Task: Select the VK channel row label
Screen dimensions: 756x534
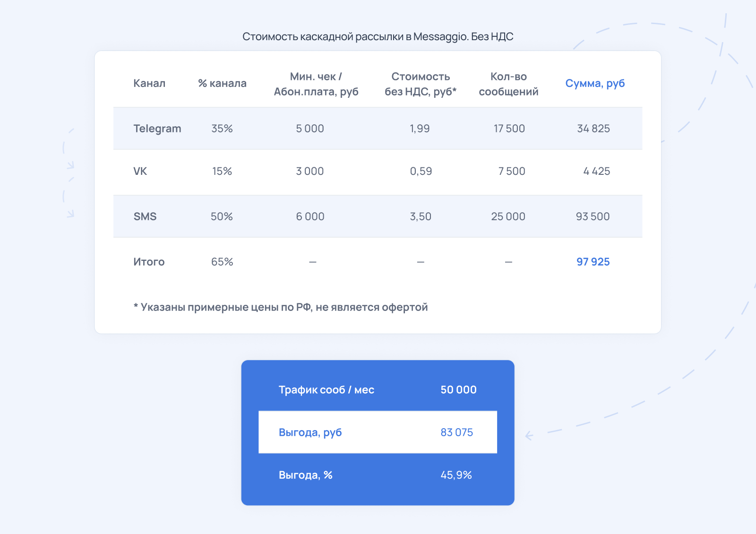Action: pyautogui.click(x=140, y=171)
